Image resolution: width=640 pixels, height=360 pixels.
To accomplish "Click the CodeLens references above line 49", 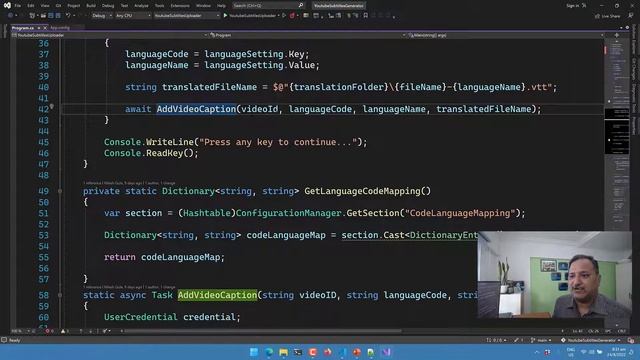I will click(129, 183).
